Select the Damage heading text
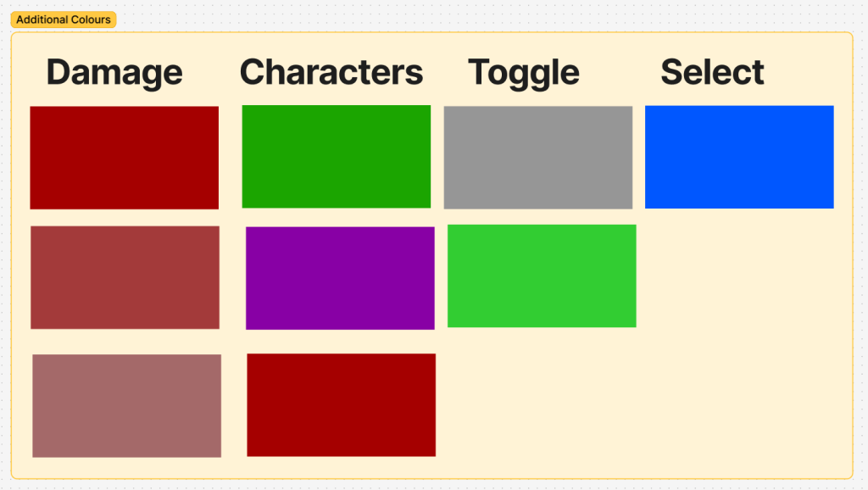The height and width of the screenshot is (490, 868). click(114, 73)
